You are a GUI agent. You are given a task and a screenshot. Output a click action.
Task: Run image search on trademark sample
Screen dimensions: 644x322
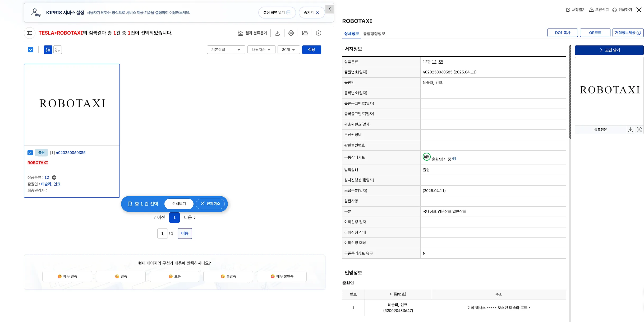coord(639,130)
